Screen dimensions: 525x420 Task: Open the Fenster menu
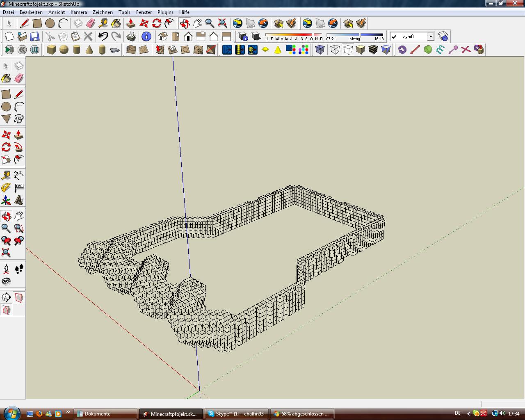(144, 12)
